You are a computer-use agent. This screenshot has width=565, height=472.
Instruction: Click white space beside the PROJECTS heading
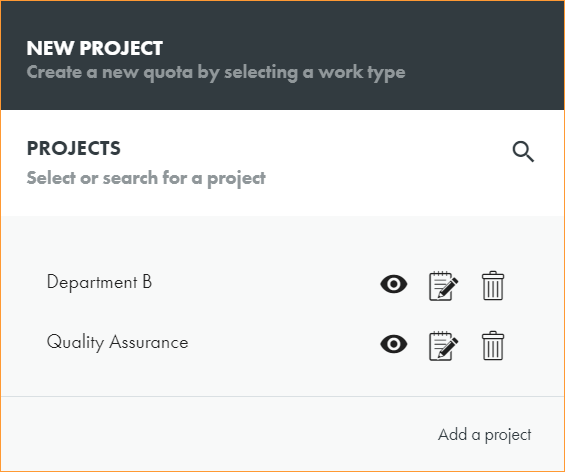pos(313,148)
